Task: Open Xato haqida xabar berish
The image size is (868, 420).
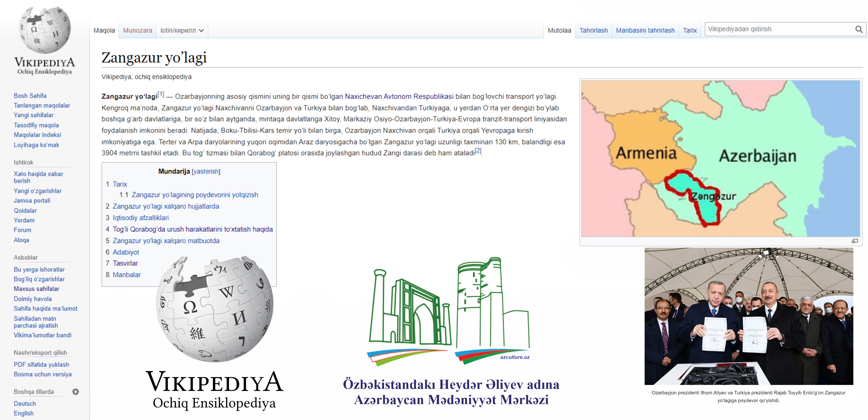Action: 38,177
